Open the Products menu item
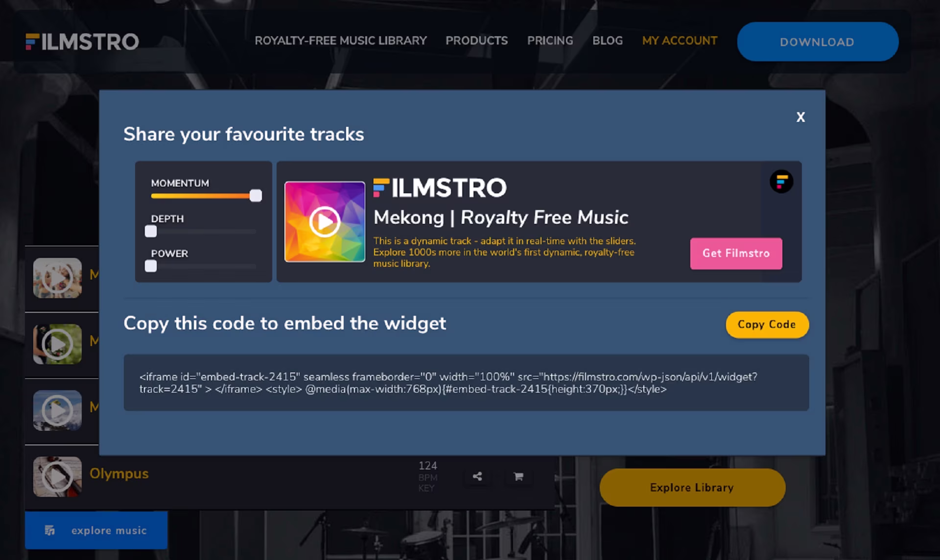The height and width of the screenshot is (560, 940). tap(476, 41)
